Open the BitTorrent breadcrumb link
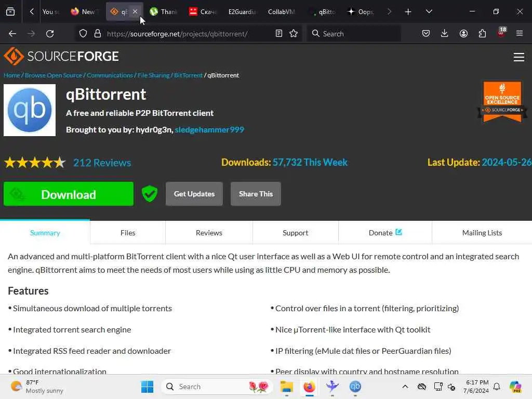The width and height of the screenshot is (532, 399). pos(188,75)
